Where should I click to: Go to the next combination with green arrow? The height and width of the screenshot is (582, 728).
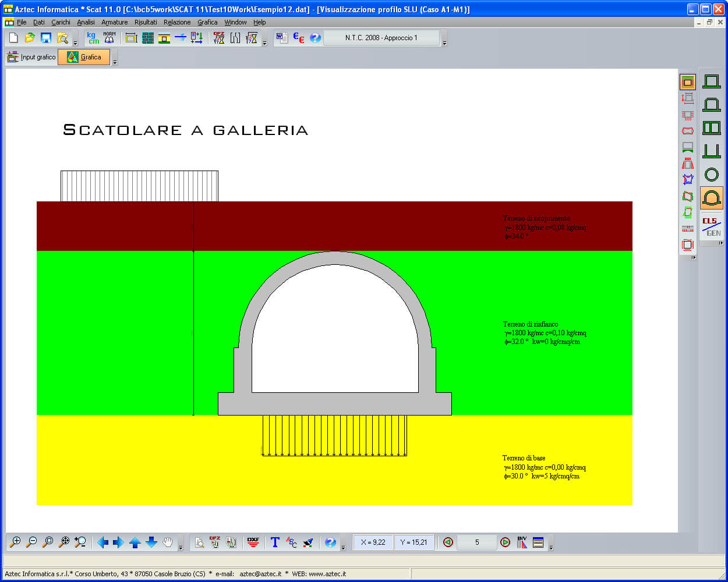[505, 542]
